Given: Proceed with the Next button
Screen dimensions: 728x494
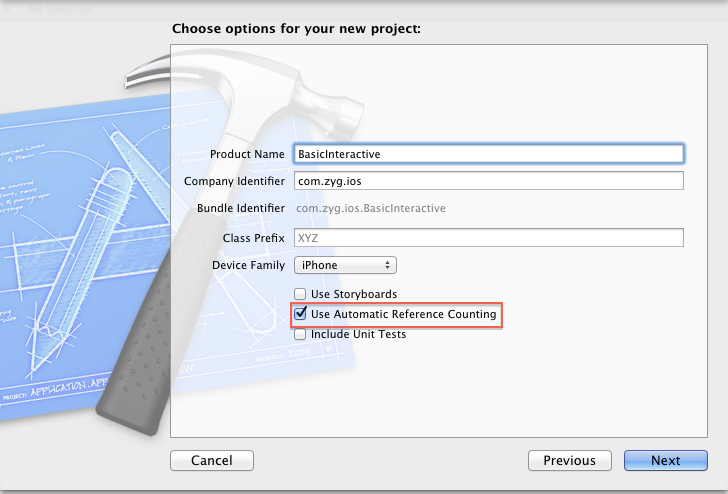Looking at the screenshot, I should 666,460.
